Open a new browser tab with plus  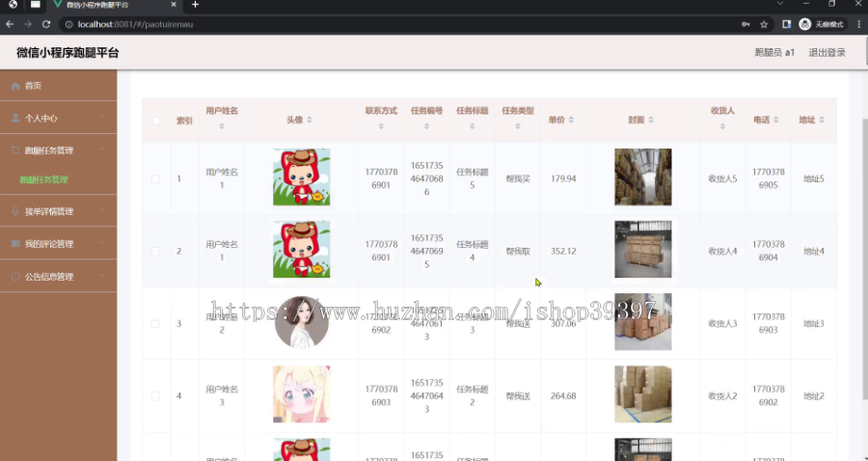click(x=195, y=5)
